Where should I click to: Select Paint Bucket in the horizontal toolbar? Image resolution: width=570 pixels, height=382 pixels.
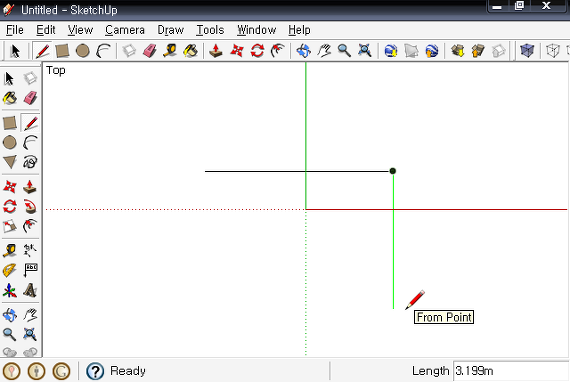(x=190, y=51)
